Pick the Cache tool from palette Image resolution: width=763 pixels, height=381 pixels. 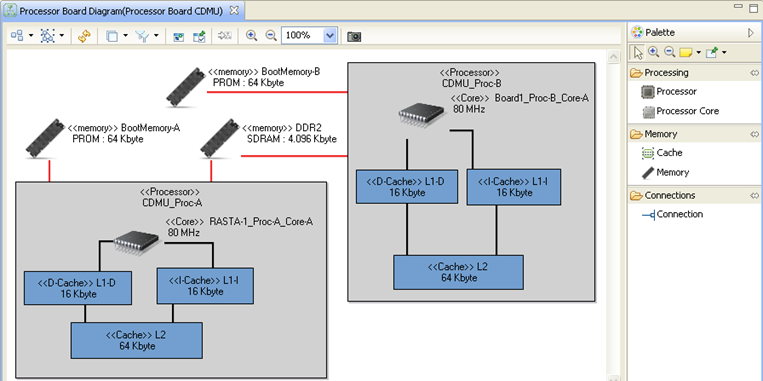(662, 153)
